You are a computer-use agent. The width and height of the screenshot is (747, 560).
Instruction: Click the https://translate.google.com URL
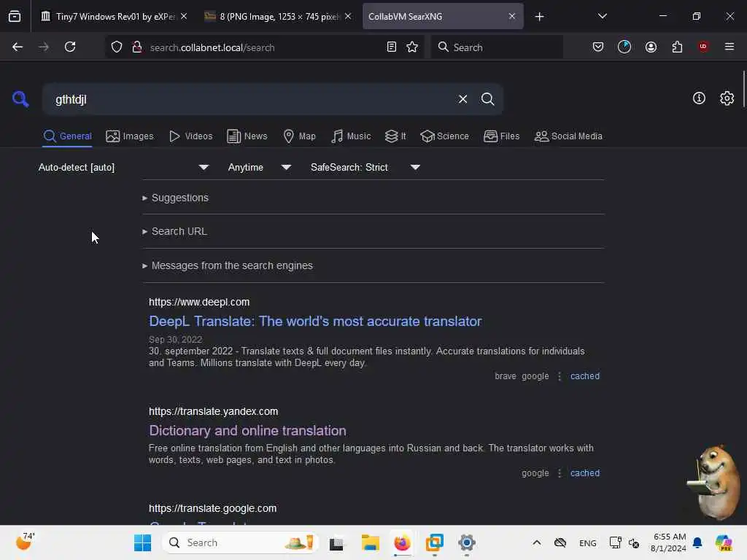click(x=212, y=508)
